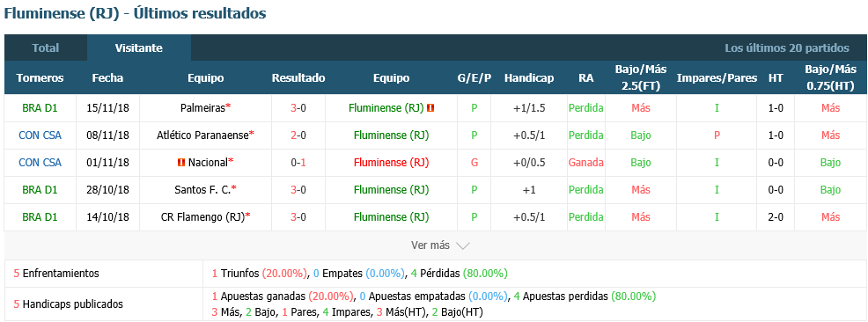Open CR Flamengo (RJ) team link

202,217
